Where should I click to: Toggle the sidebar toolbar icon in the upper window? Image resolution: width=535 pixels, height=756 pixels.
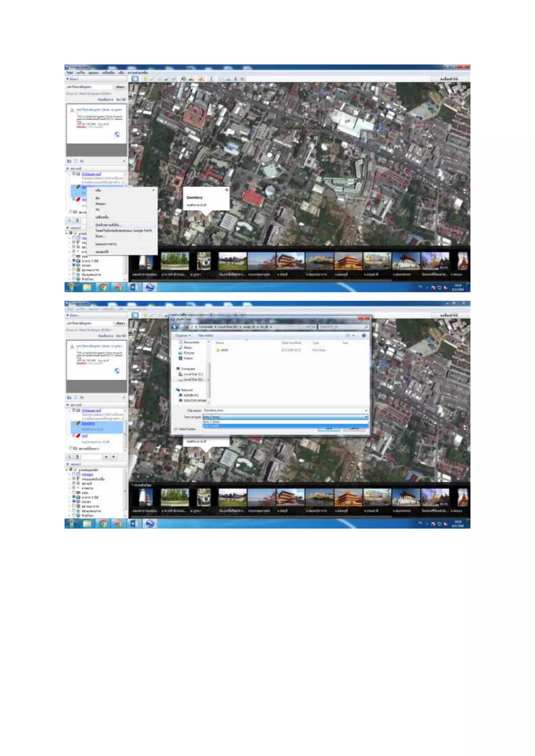[135, 79]
